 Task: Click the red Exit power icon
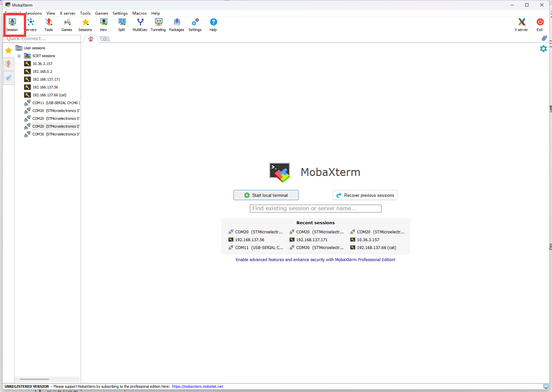[540, 25]
